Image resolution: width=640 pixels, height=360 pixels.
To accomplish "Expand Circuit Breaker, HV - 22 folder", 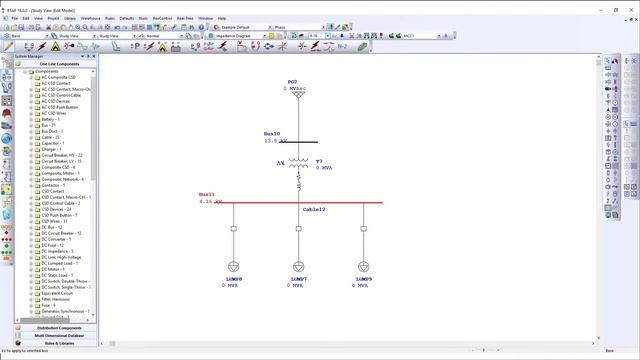I will point(31,155).
